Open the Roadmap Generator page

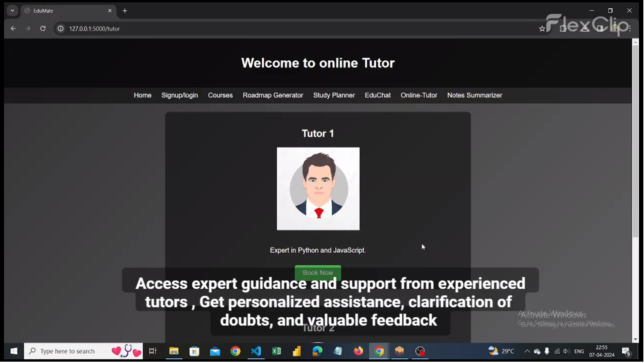click(x=273, y=95)
